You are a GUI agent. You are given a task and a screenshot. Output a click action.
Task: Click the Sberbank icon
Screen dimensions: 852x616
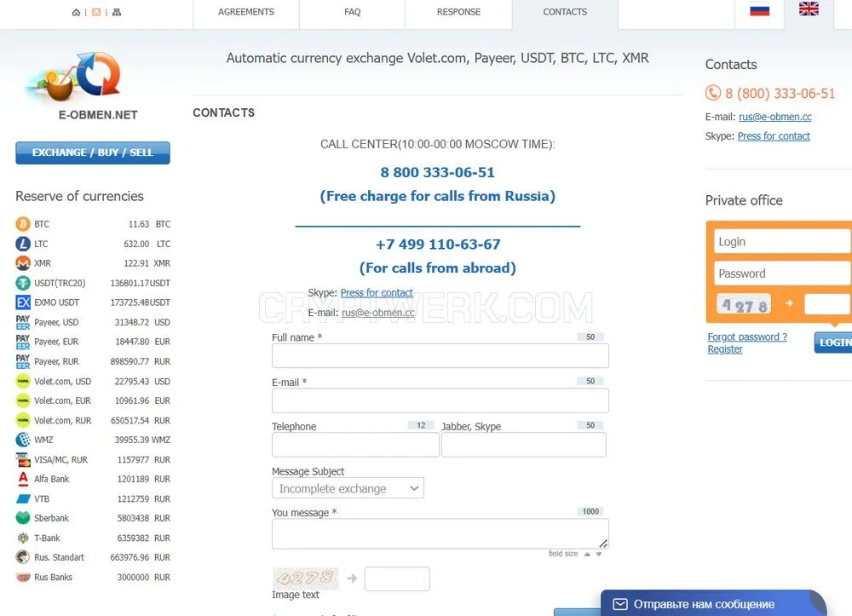coord(23,518)
